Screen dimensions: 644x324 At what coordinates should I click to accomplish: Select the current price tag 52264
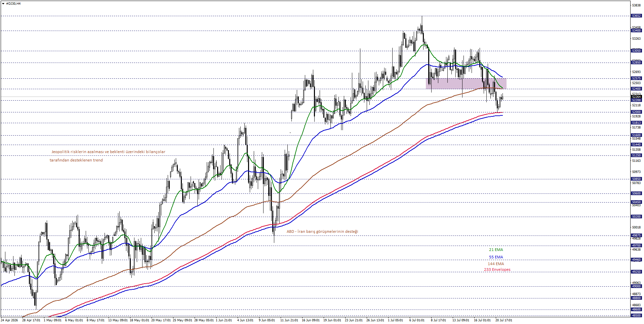click(x=636, y=97)
